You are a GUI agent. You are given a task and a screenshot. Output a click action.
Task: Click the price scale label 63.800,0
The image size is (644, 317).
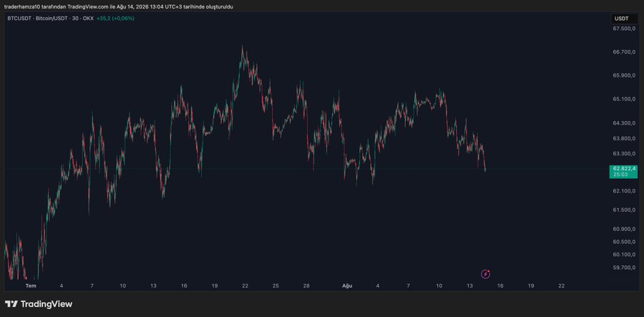[x=624, y=138]
